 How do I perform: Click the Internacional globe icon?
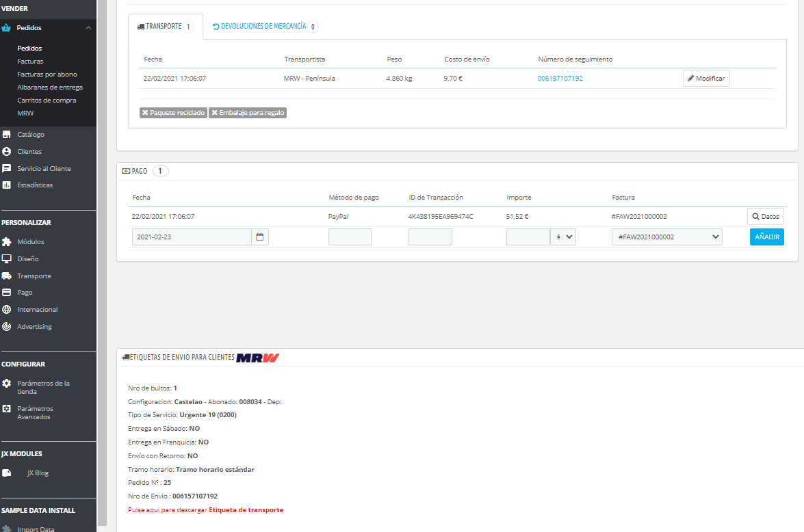pyautogui.click(x=6, y=310)
